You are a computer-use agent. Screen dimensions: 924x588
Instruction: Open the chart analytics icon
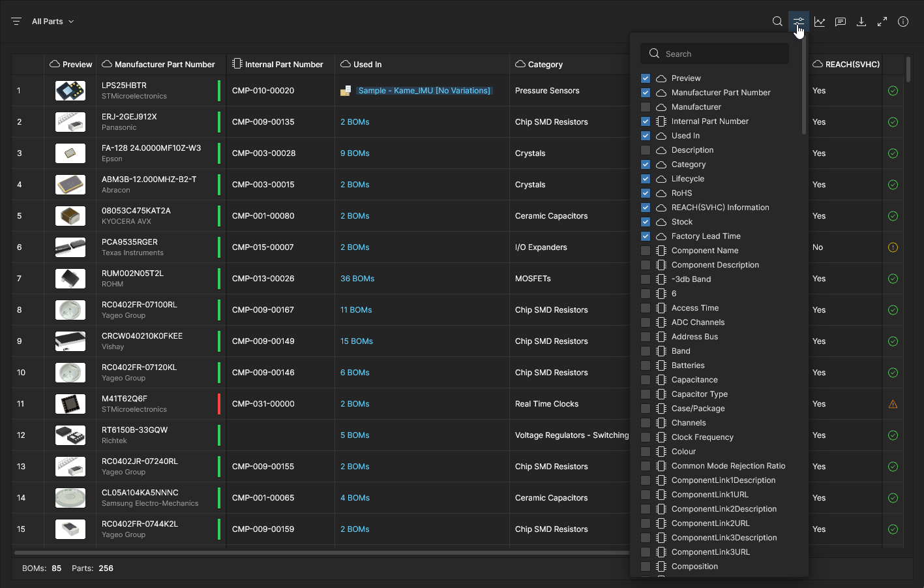pos(820,22)
